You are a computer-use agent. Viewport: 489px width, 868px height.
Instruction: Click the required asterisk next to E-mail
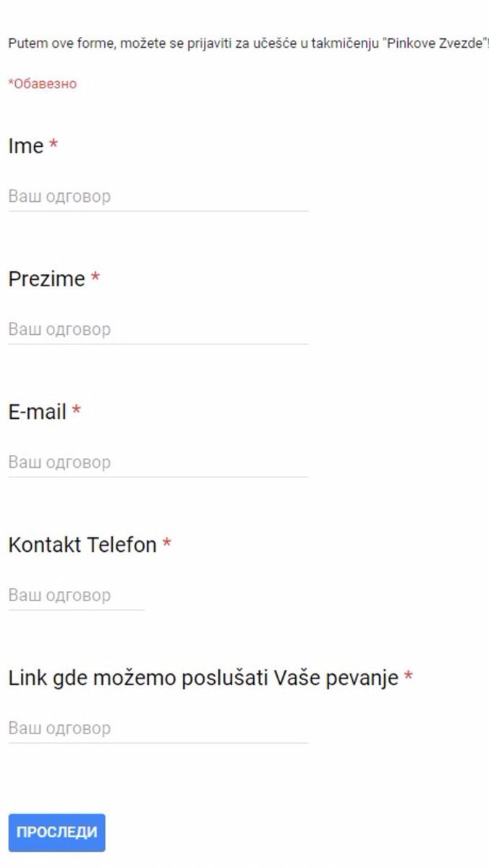click(76, 411)
